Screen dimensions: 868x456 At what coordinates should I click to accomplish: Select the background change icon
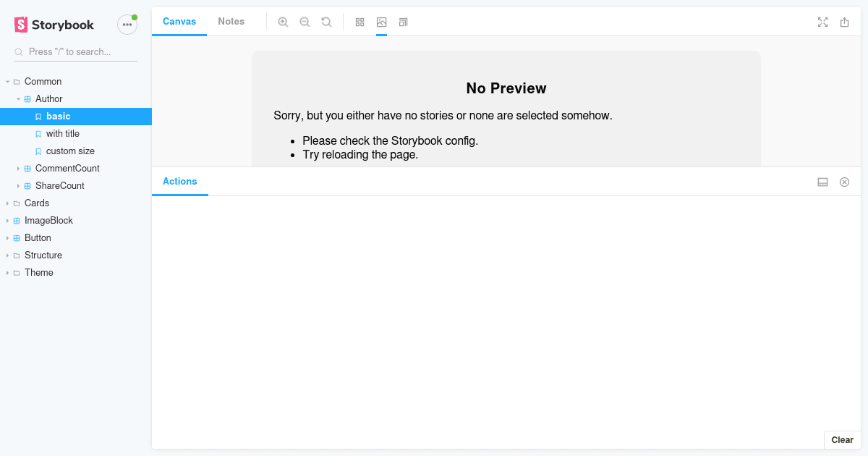[x=381, y=22]
